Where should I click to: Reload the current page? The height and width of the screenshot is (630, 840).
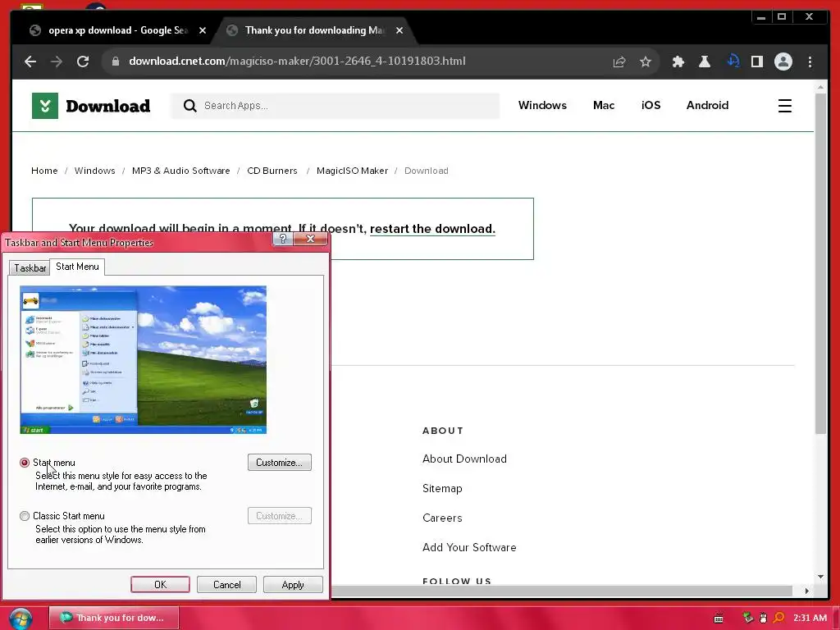[x=83, y=62]
